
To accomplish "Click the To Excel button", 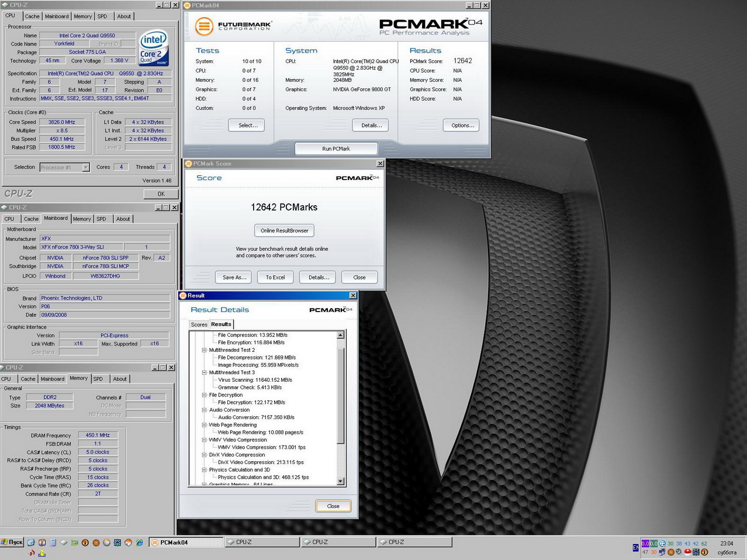I will (275, 278).
